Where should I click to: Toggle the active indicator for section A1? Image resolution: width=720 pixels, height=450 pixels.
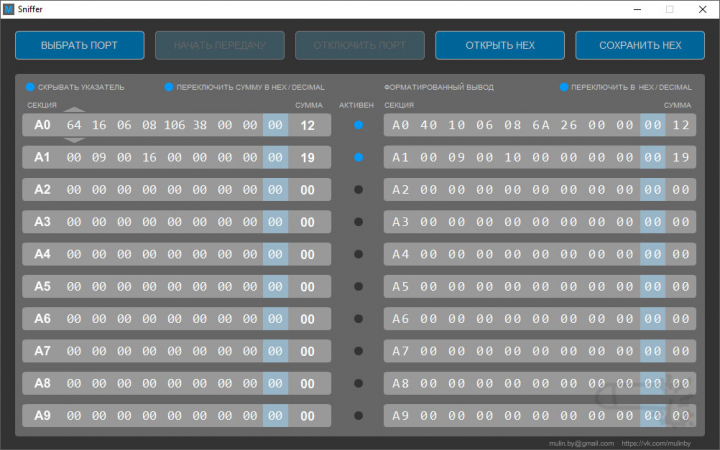click(359, 157)
